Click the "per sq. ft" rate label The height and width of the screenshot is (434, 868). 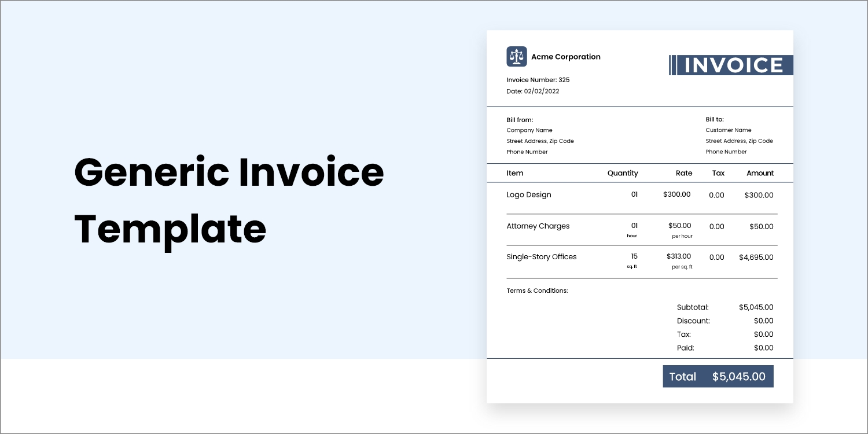point(682,267)
